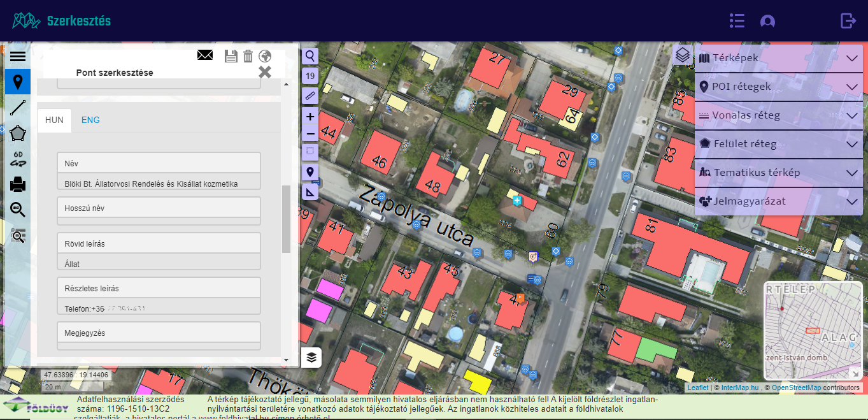
Task: Delete the point using the trash icon
Action: click(248, 56)
